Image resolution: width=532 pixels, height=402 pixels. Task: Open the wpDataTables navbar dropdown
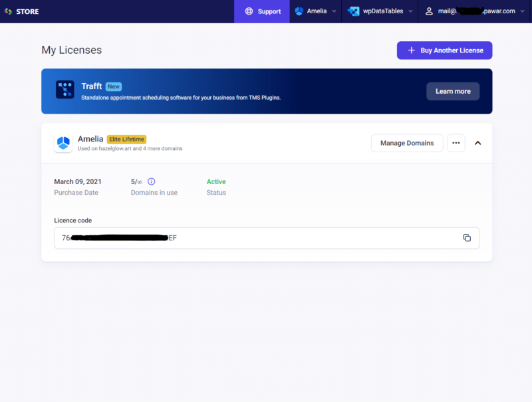pos(410,11)
